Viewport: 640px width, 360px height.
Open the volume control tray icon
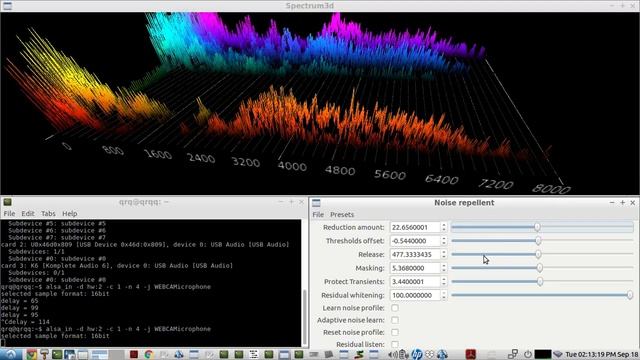tap(393, 355)
